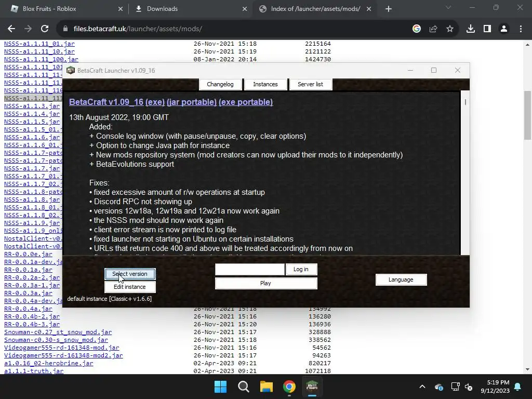532x399 pixels.
Task: Open the Windows Start menu
Action: 220,387
